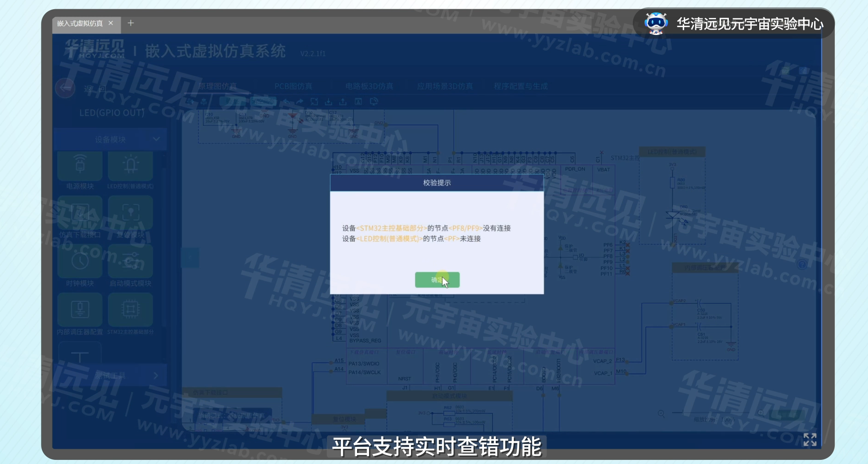868x464 pixels.
Task: Click the vertical align toolbar icon
Action: [203, 102]
